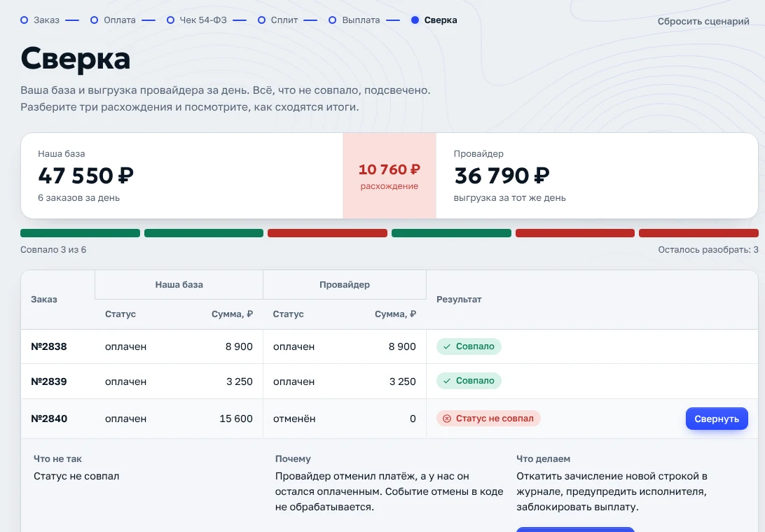The image size is (765, 532).
Task: Go to the Заказ step
Action: [40, 20]
